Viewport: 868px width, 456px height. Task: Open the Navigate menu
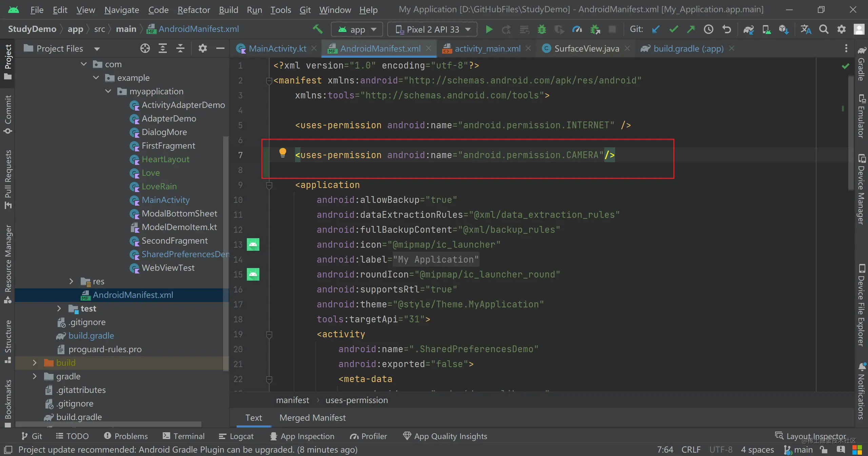(122, 10)
